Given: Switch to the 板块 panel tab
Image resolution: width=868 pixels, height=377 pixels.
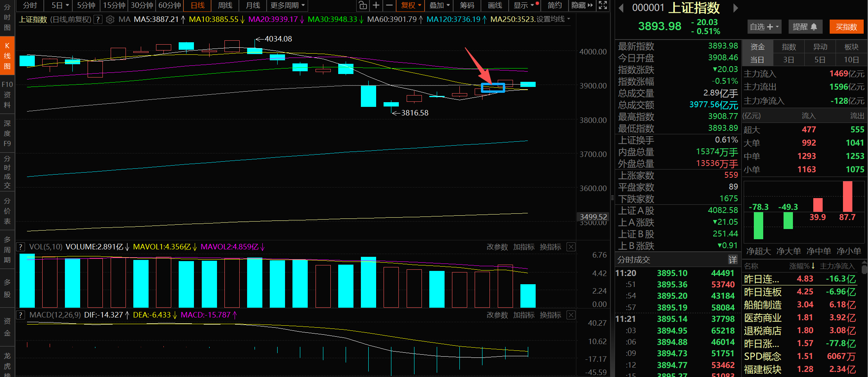Looking at the screenshot, I should 851,47.
